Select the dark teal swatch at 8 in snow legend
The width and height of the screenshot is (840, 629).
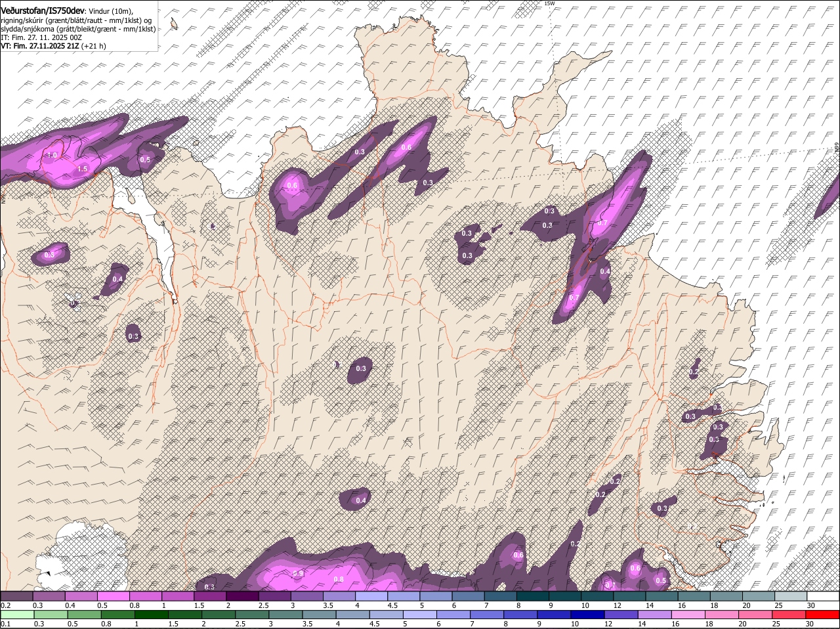[x=533, y=596]
